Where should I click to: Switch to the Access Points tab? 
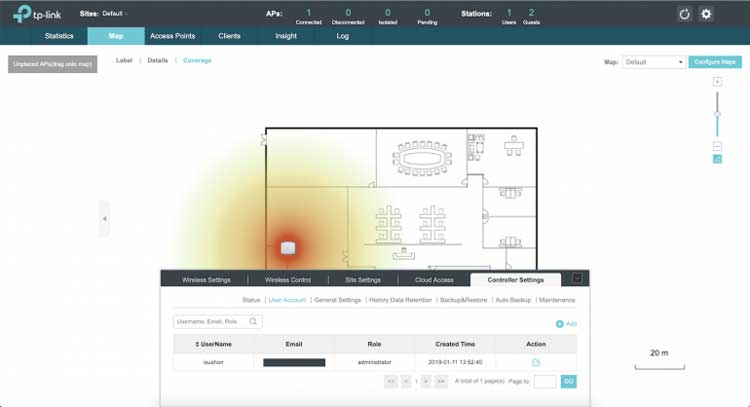(172, 36)
